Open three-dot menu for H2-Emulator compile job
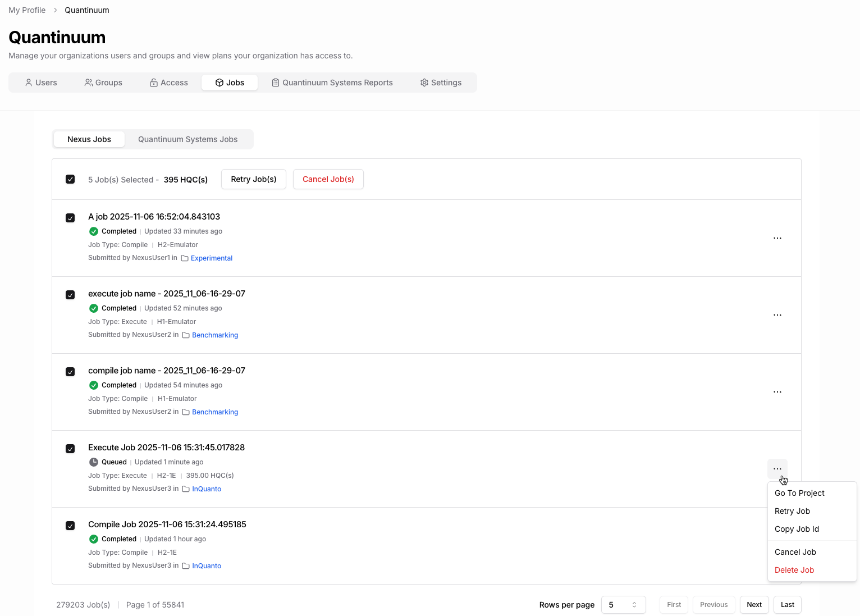This screenshot has width=860, height=616. pos(777,238)
